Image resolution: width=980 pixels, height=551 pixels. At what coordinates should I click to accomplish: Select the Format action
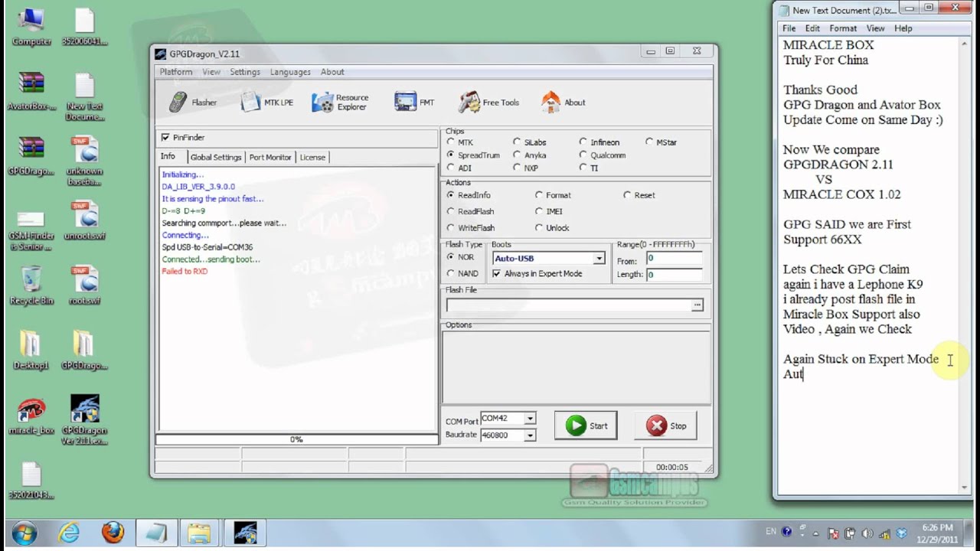click(539, 195)
